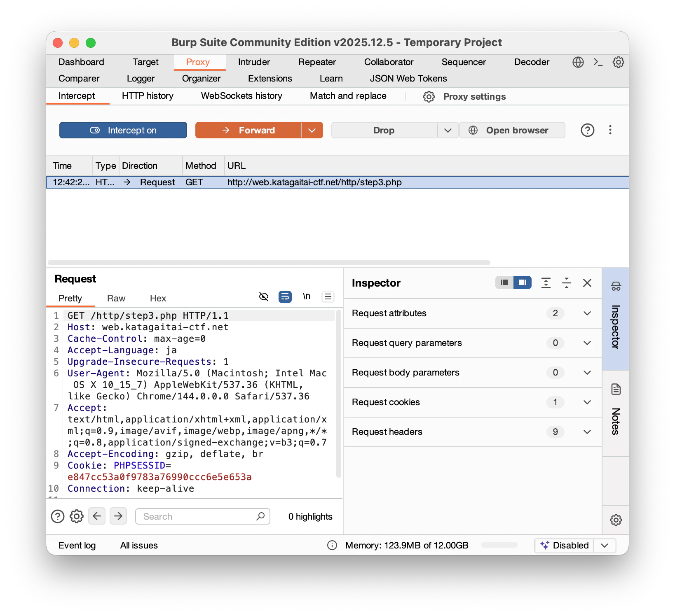
Task: Click the memory usage progress bar
Action: [x=499, y=545]
